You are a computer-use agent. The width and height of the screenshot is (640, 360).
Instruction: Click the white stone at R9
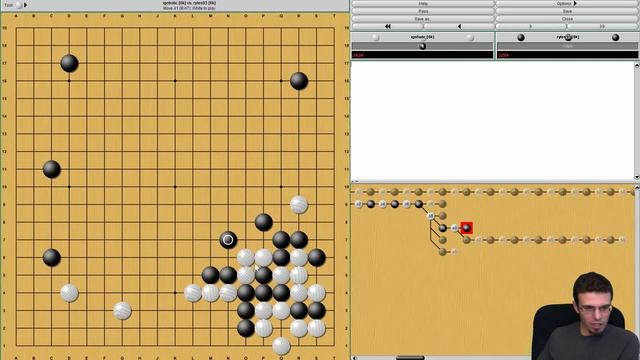pos(299,204)
